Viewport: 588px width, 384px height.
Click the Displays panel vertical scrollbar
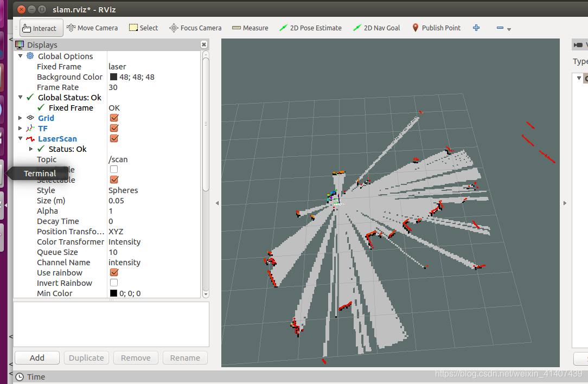click(x=206, y=124)
